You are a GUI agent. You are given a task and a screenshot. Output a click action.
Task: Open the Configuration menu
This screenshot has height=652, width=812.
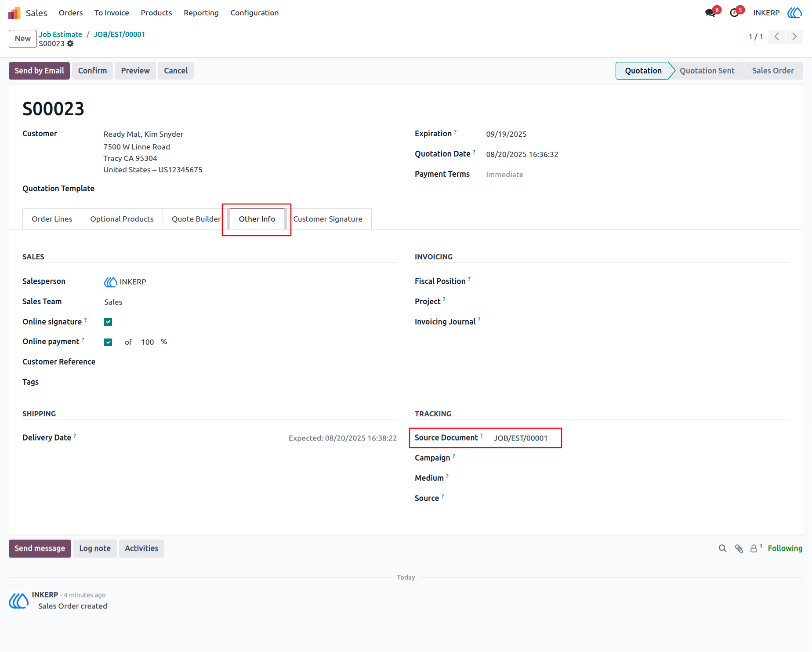pos(254,13)
